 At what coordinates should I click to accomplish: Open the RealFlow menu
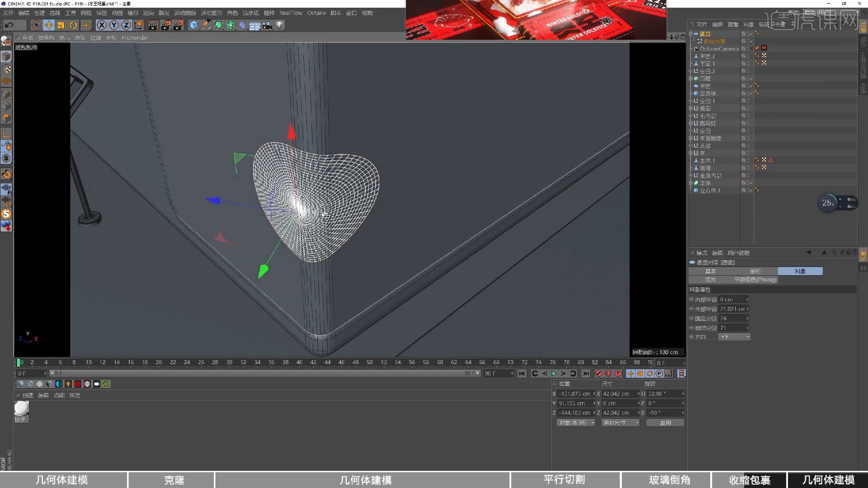(x=291, y=13)
